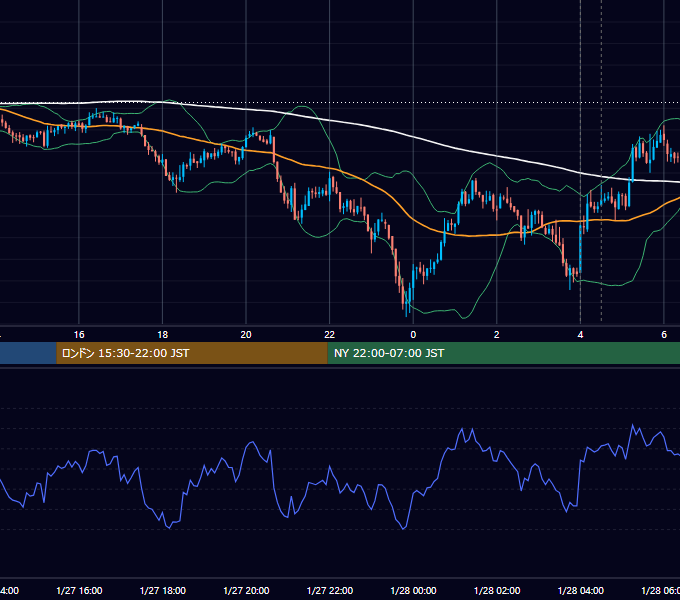Click the 22 hour label on price chart axis
The height and width of the screenshot is (600, 680).
pyautogui.click(x=330, y=335)
